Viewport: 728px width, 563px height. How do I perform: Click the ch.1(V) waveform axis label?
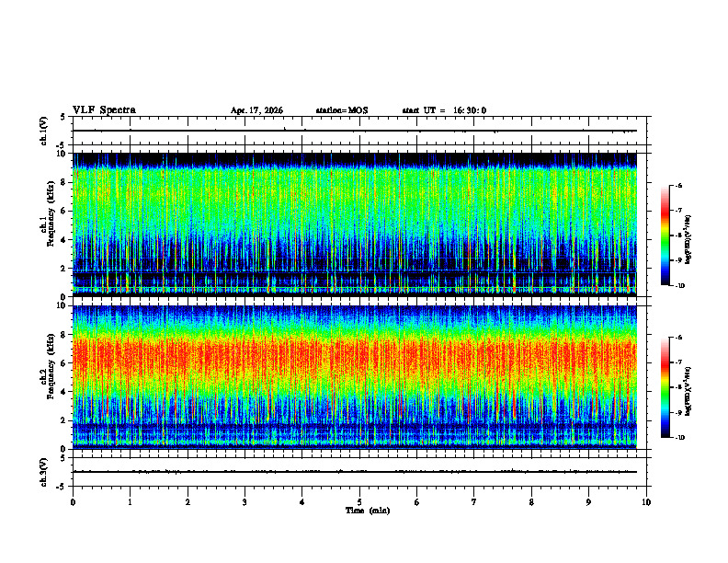point(44,131)
